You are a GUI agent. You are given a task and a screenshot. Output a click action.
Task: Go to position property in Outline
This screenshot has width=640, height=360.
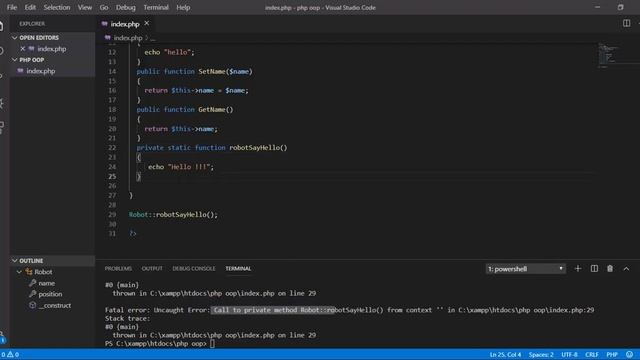tap(50, 294)
